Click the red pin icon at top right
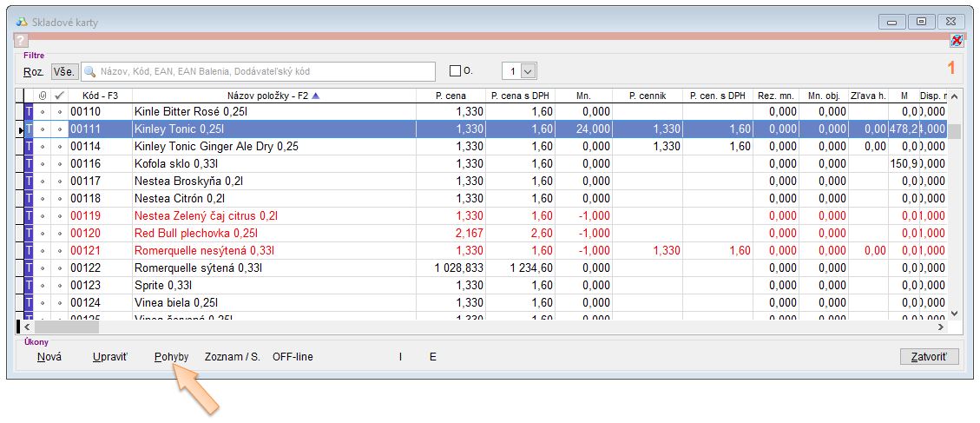Viewport: 980px width, 423px height. click(957, 41)
